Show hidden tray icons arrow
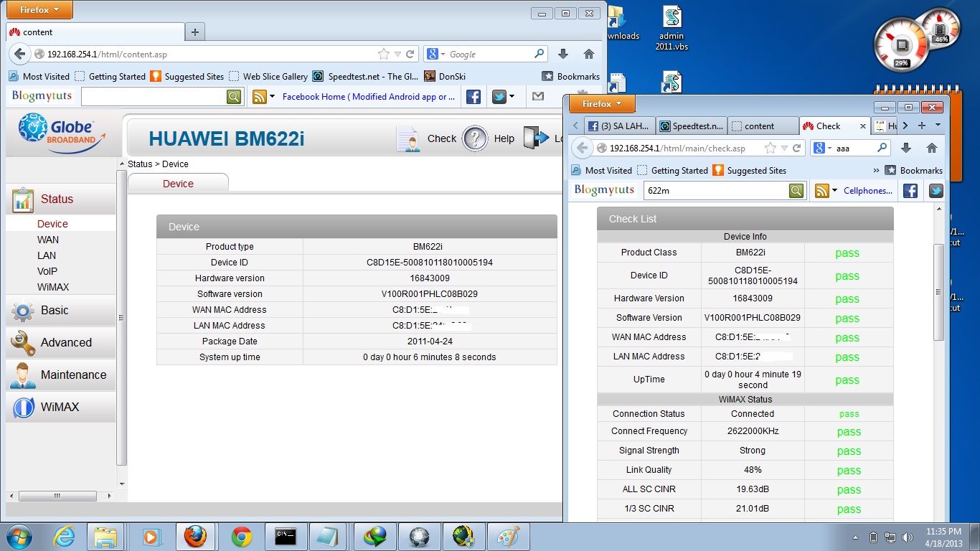 856,537
